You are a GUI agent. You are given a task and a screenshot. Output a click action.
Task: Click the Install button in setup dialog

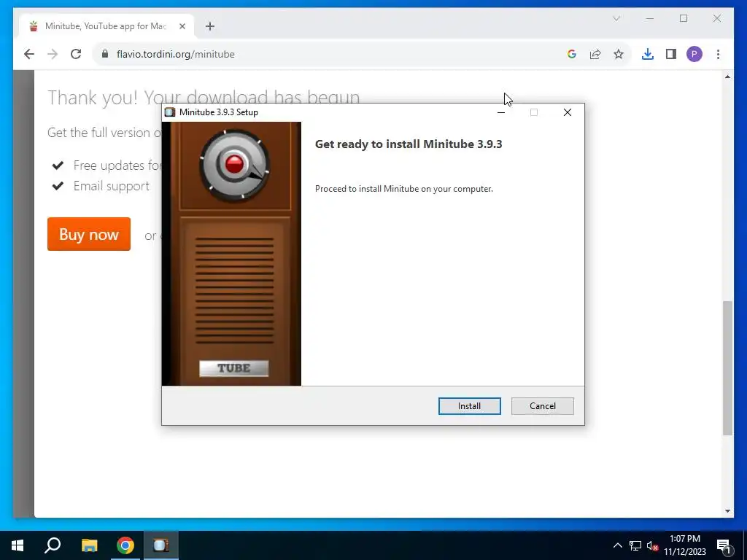point(469,405)
